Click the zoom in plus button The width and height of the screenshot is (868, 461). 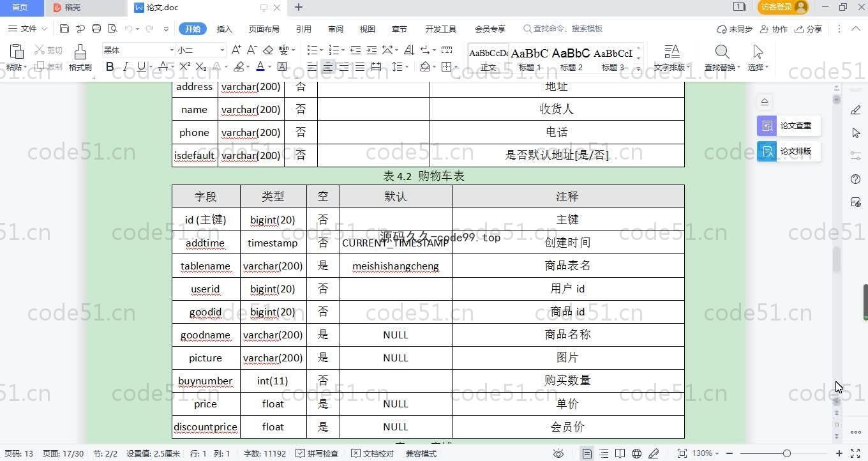pos(839,453)
